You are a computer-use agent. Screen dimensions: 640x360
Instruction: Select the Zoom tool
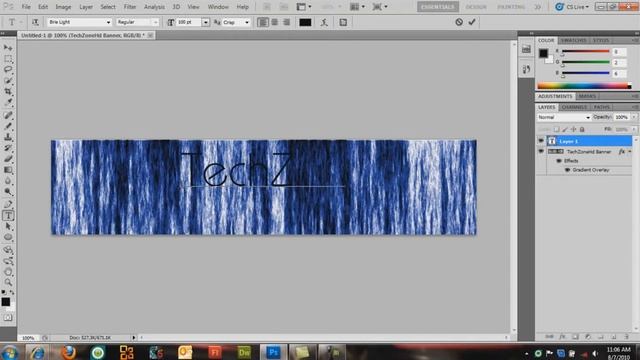[x=8, y=282]
